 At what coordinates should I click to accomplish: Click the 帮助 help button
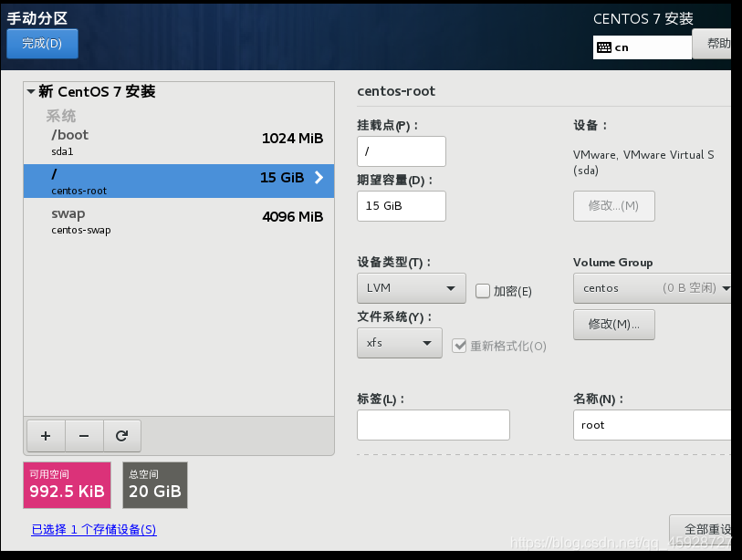pyautogui.click(x=715, y=44)
